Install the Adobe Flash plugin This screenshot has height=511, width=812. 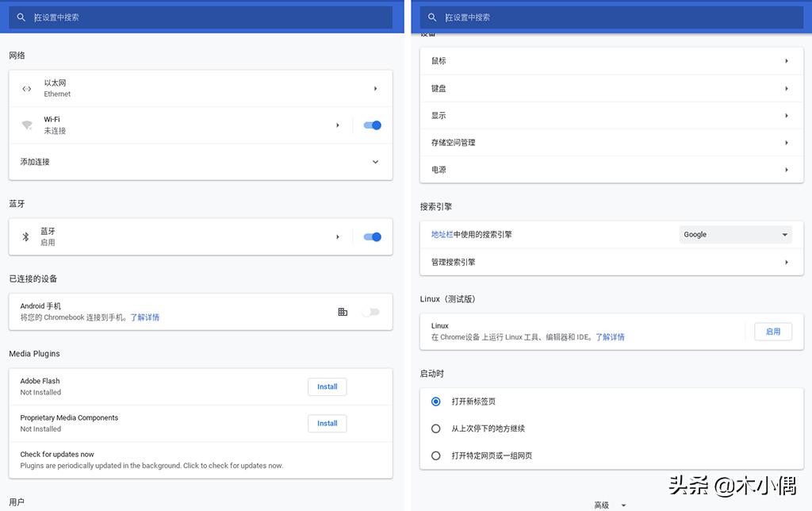coord(327,386)
